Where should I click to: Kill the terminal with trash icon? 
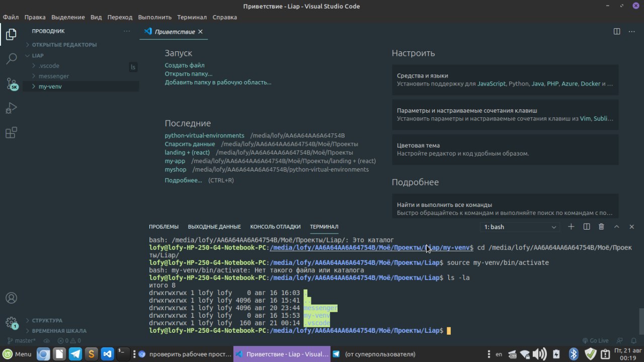[601, 227]
